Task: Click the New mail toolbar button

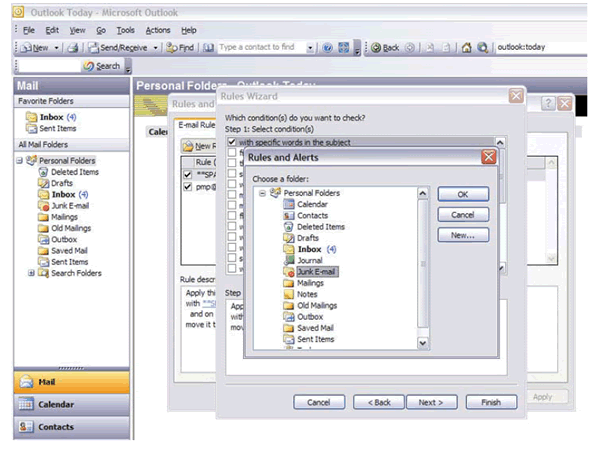Action: pyautogui.click(x=35, y=48)
